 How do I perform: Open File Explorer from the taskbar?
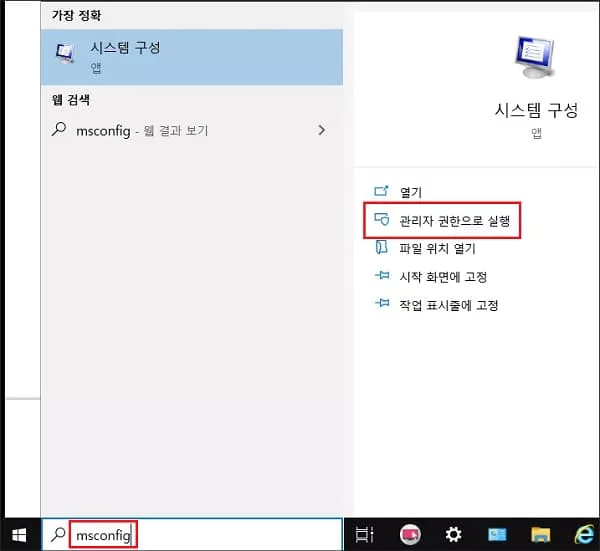(x=540, y=535)
